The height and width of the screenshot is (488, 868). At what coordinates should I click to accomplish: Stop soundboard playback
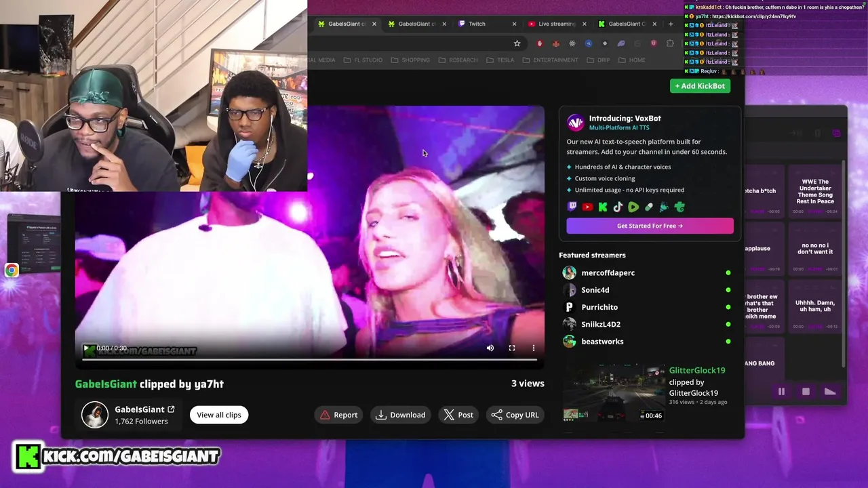pyautogui.click(x=806, y=392)
